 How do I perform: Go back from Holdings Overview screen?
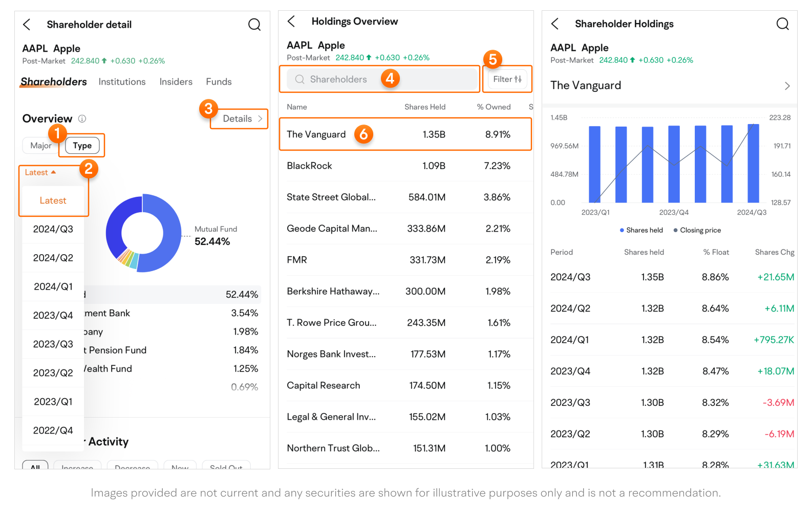(291, 22)
